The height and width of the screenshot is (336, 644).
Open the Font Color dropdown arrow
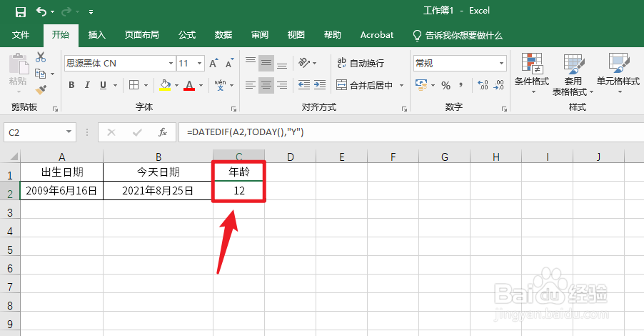pos(201,85)
